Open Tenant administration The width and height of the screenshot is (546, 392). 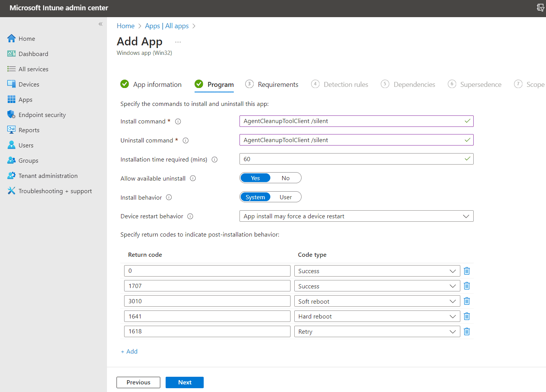pyautogui.click(x=47, y=176)
